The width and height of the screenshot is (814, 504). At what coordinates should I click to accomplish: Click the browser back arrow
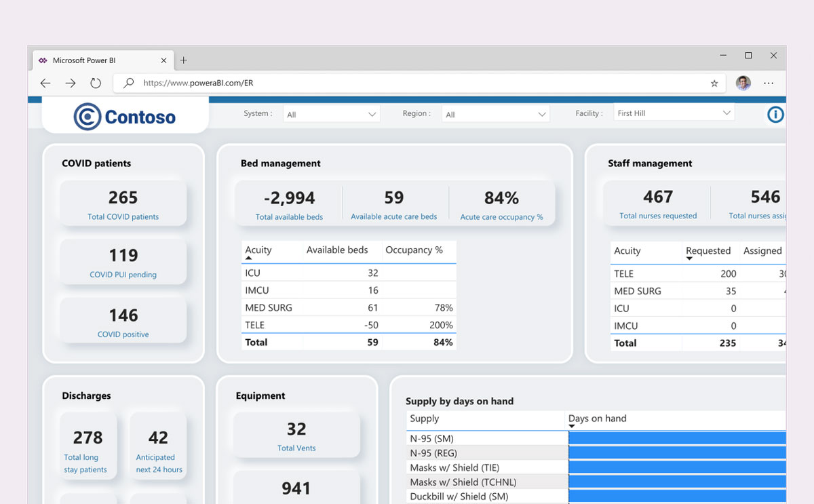(45, 83)
